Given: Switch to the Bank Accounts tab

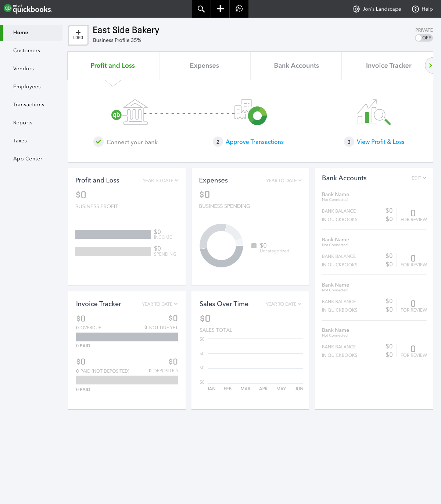Looking at the screenshot, I should [296, 65].
